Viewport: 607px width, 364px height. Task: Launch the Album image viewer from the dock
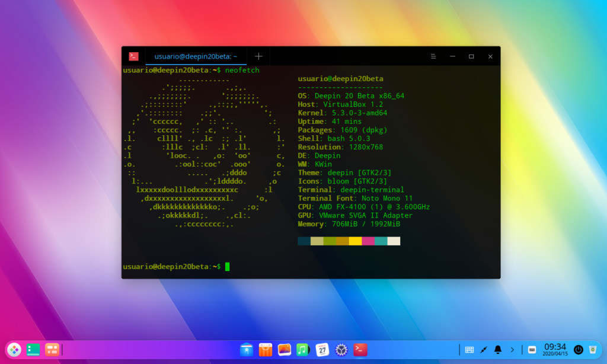click(x=284, y=350)
